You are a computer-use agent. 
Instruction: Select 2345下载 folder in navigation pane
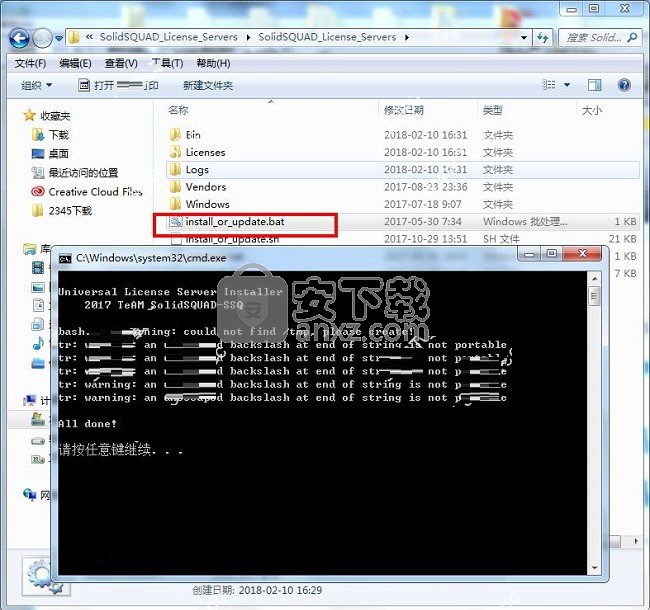coord(70,211)
